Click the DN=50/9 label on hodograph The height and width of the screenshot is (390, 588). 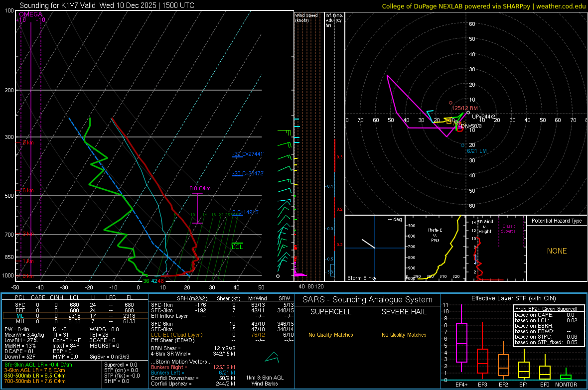coord(471,126)
